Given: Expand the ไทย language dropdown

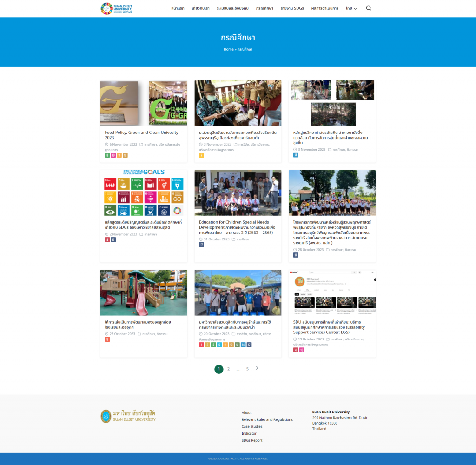Looking at the screenshot, I should click(x=351, y=8).
